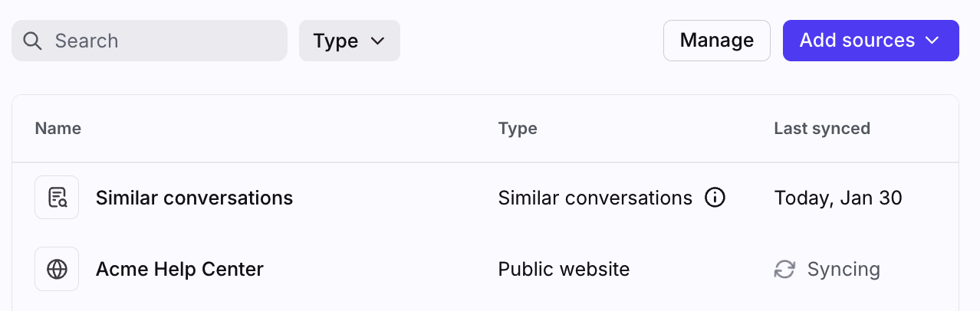Click the Add sources button
The height and width of the screenshot is (311, 980).
point(857,41)
